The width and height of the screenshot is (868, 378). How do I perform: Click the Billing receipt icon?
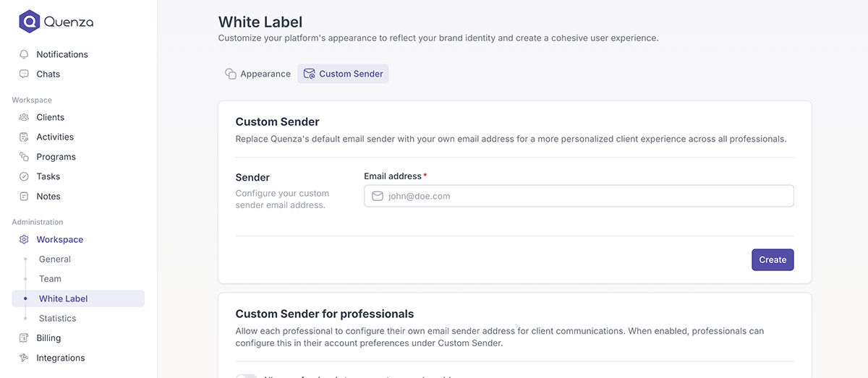[x=24, y=338]
